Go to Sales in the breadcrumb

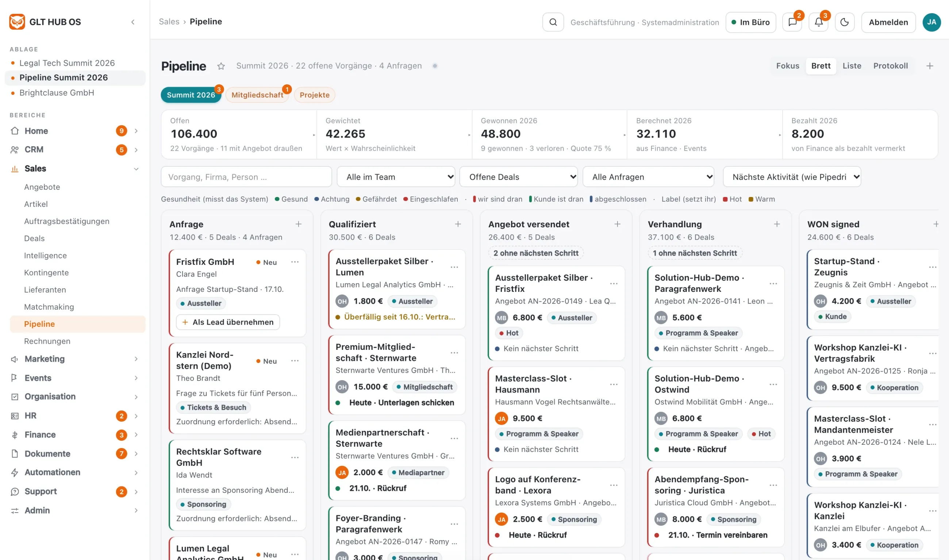pos(169,22)
